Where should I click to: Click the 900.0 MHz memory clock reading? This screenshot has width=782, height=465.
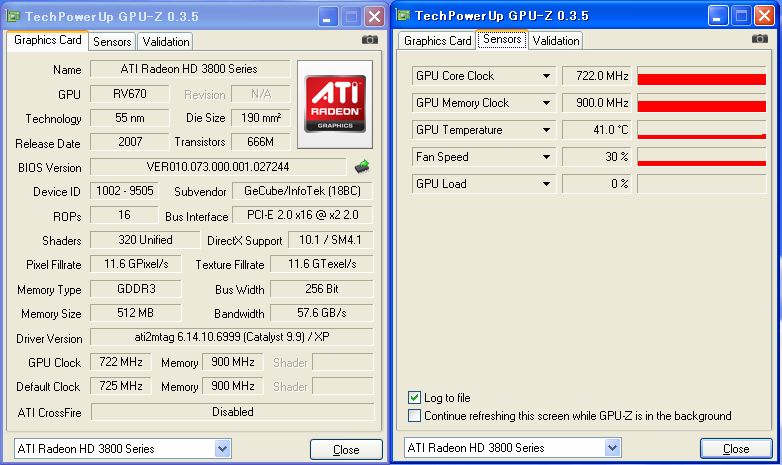[x=596, y=103]
